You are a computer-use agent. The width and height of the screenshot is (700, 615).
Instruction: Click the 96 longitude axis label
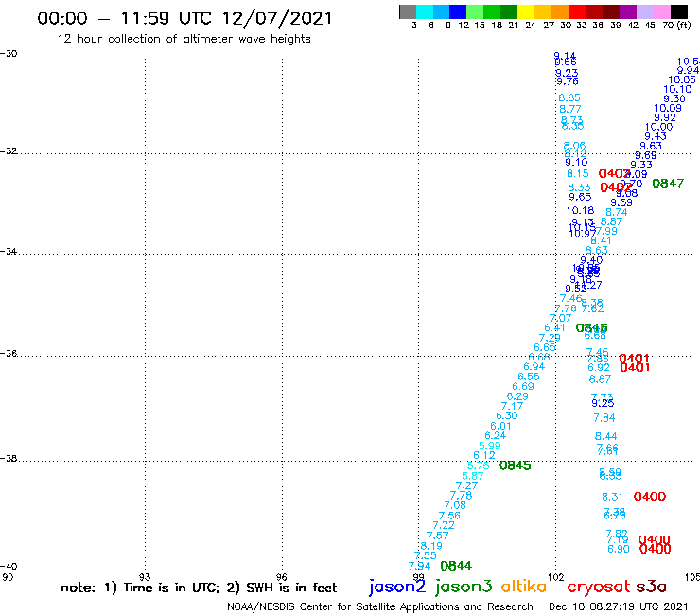coord(282,577)
